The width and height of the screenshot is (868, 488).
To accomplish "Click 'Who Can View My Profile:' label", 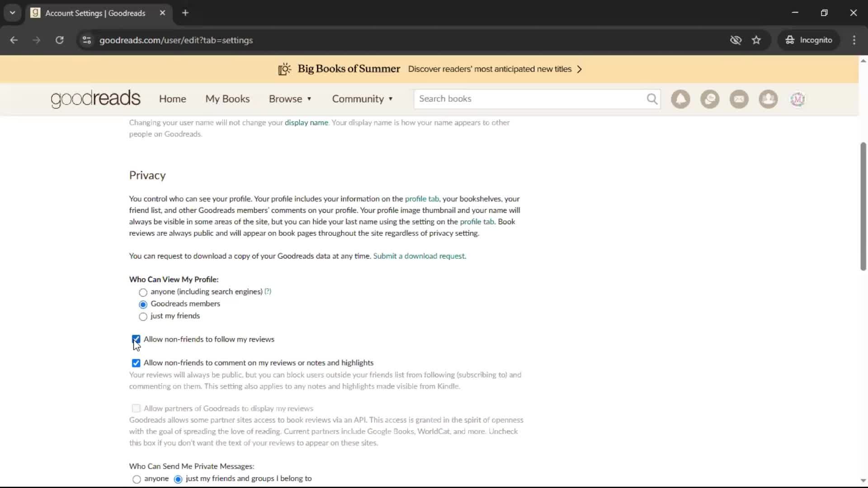I will 174,280.
